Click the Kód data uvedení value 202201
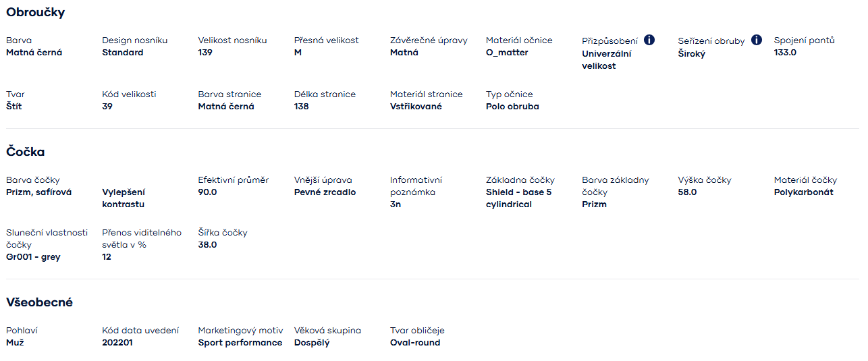Viewport: 868px width, 361px height. click(119, 343)
